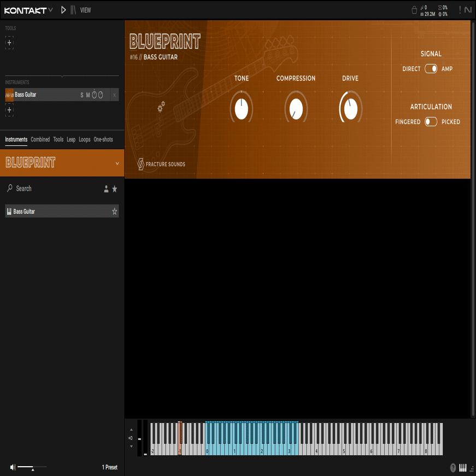
Task: Switch to the Instruments tab
Action: [x=16, y=139]
